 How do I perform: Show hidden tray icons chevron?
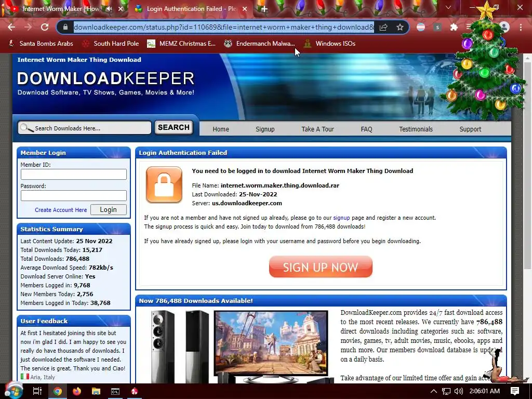[x=434, y=391]
